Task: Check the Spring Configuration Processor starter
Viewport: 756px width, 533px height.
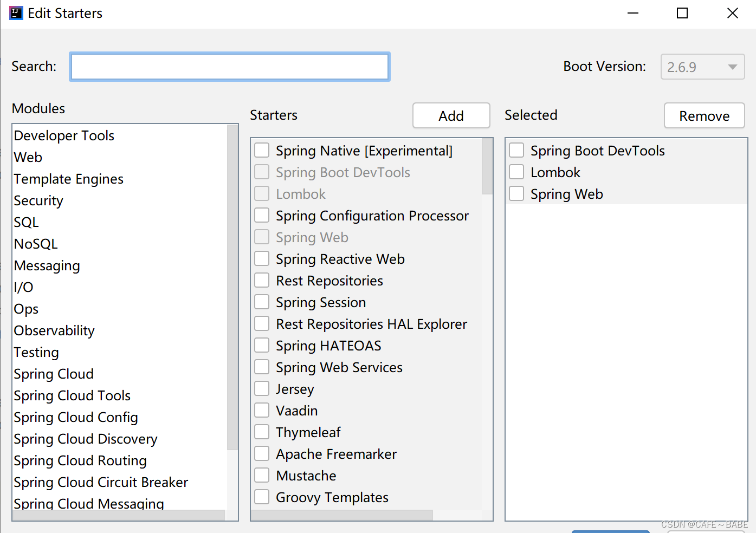Action: point(262,215)
